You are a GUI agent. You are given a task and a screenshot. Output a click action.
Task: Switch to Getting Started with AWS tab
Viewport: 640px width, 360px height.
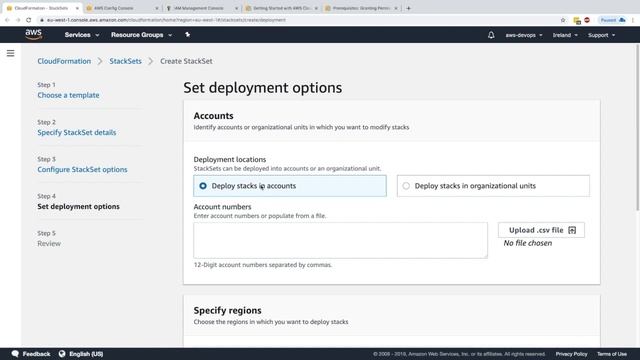pyautogui.click(x=282, y=8)
